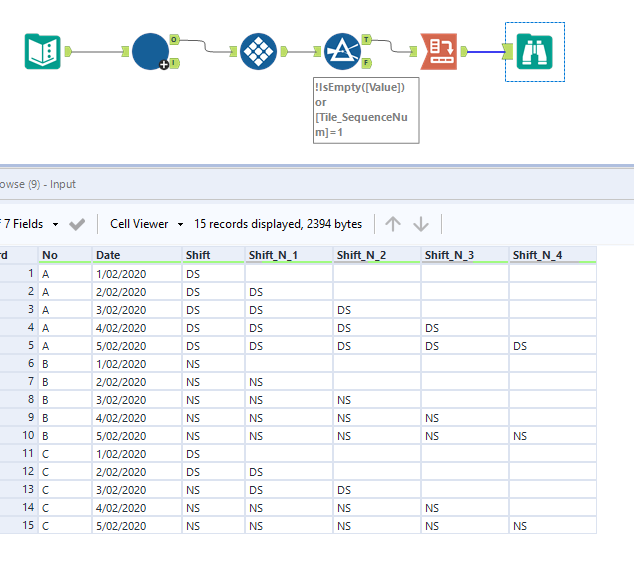Select the filter expression annotation box

pyautogui.click(x=366, y=110)
